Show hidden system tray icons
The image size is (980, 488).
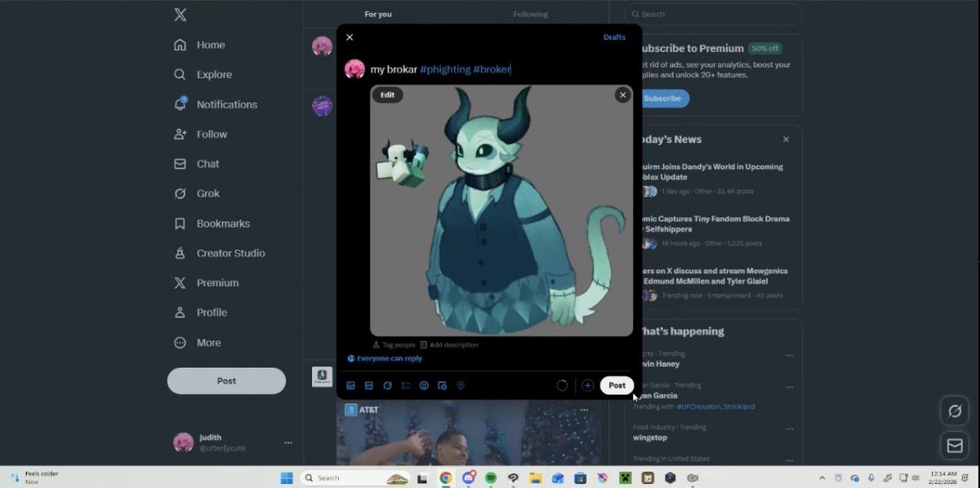point(822,477)
